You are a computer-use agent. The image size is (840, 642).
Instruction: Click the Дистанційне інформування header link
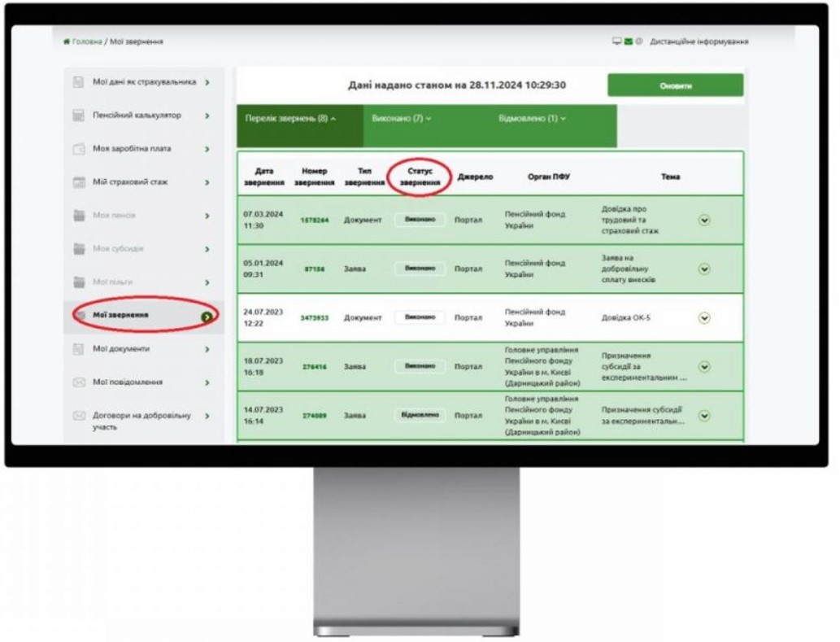699,41
